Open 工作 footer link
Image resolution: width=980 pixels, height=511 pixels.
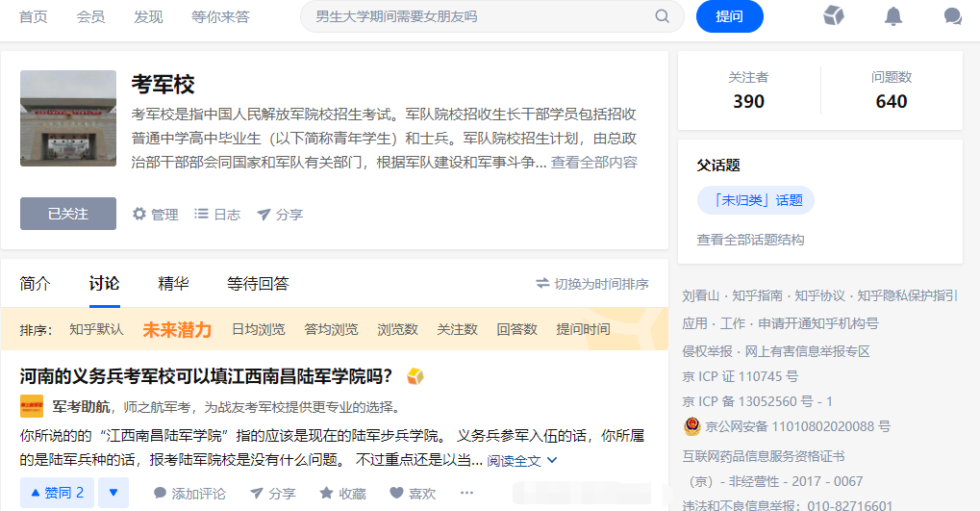click(733, 323)
